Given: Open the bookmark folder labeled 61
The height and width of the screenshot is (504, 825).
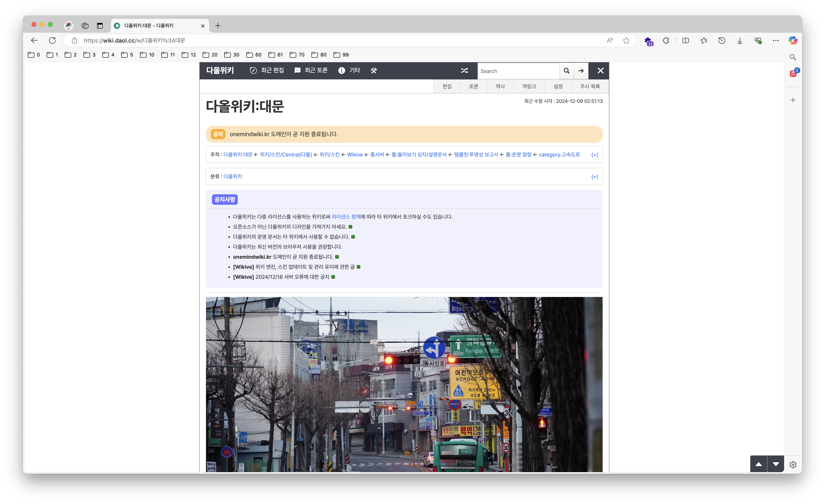Looking at the screenshot, I should coord(276,55).
